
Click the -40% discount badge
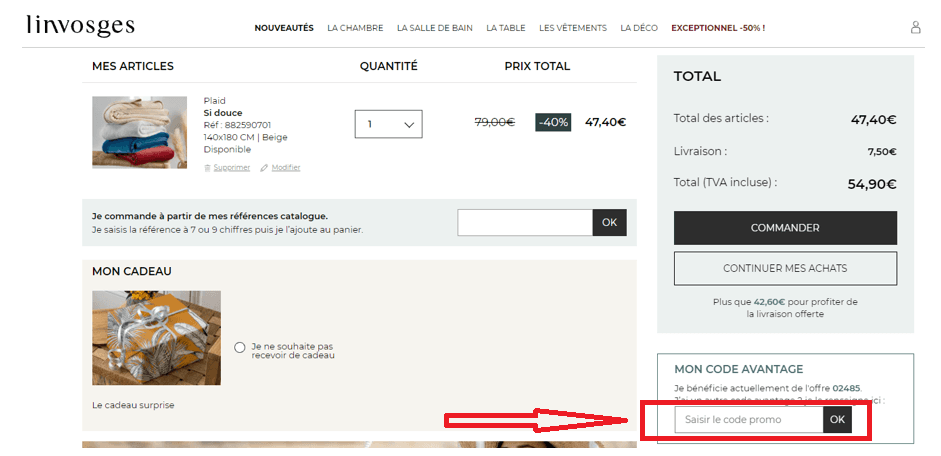click(553, 122)
